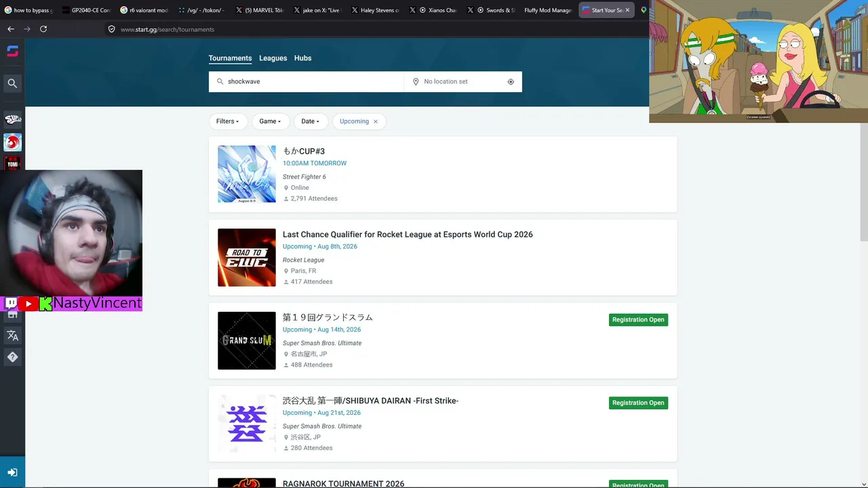Switch to the GP2040-CE browser tab
The image size is (868, 488).
click(x=86, y=10)
